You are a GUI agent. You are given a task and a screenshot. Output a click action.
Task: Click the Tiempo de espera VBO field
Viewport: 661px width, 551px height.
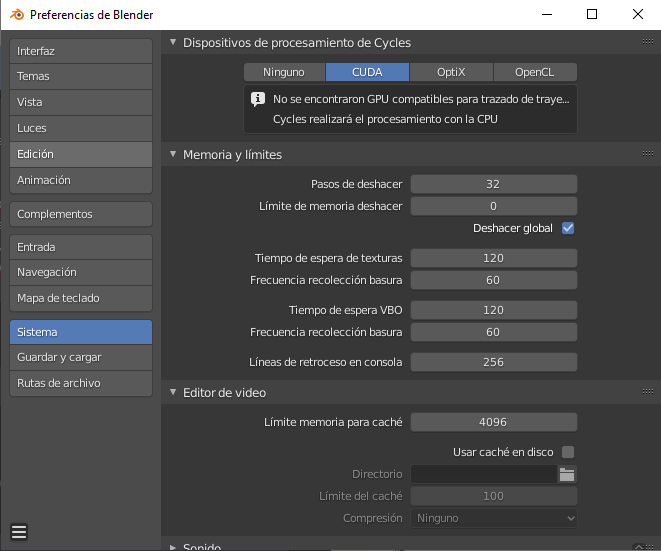coord(494,310)
